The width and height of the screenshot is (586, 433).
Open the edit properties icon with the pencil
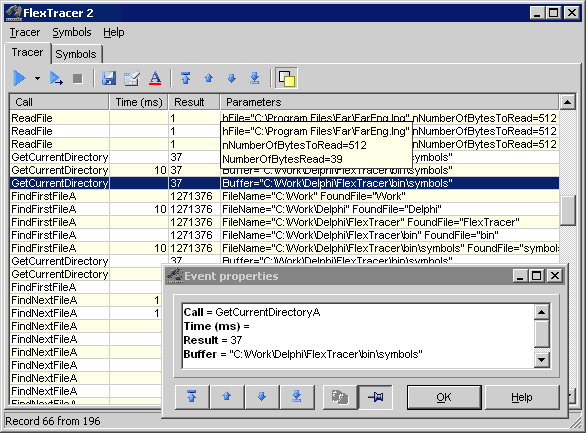click(132, 78)
